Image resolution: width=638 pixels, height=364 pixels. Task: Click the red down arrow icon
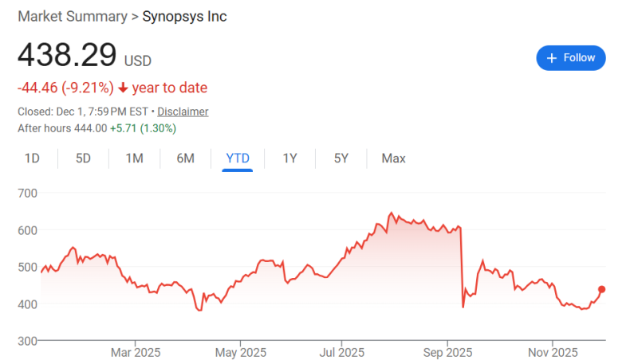[x=124, y=88]
